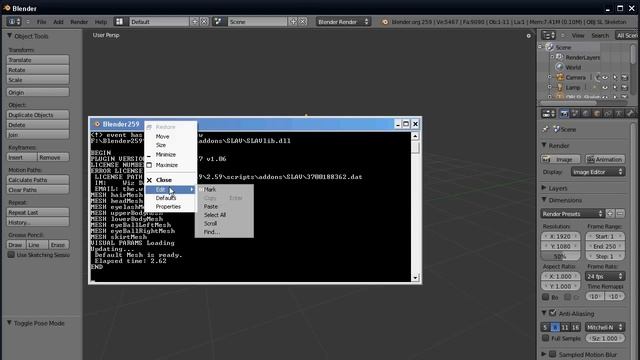Viewport: 640px width, 360px height.
Task: Click the Blender logo in the info header
Action: (385, 22)
